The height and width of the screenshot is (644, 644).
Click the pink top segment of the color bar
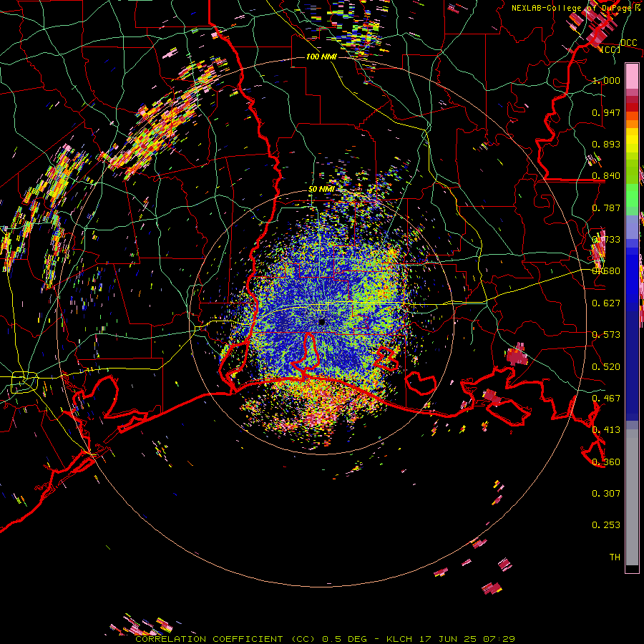pos(632,77)
